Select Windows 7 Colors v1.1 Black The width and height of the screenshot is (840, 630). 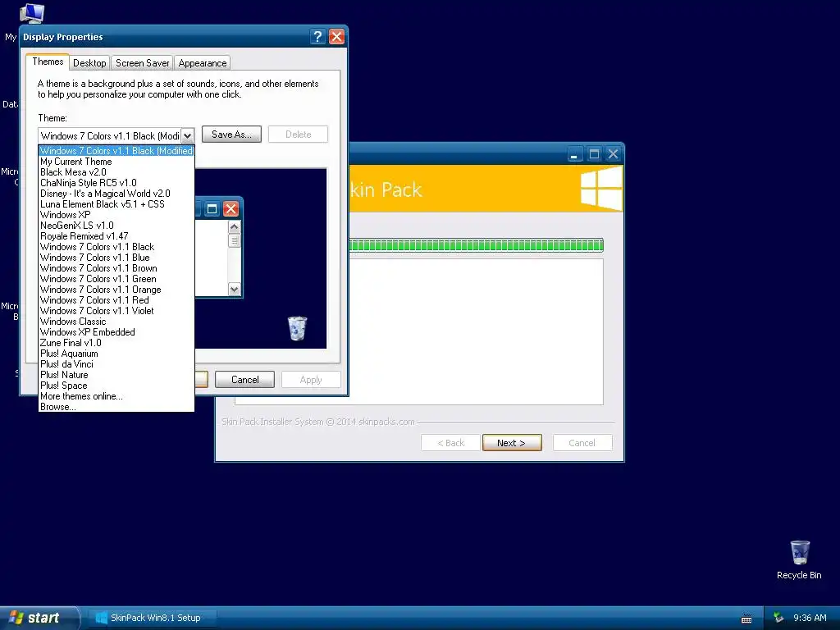click(116, 247)
